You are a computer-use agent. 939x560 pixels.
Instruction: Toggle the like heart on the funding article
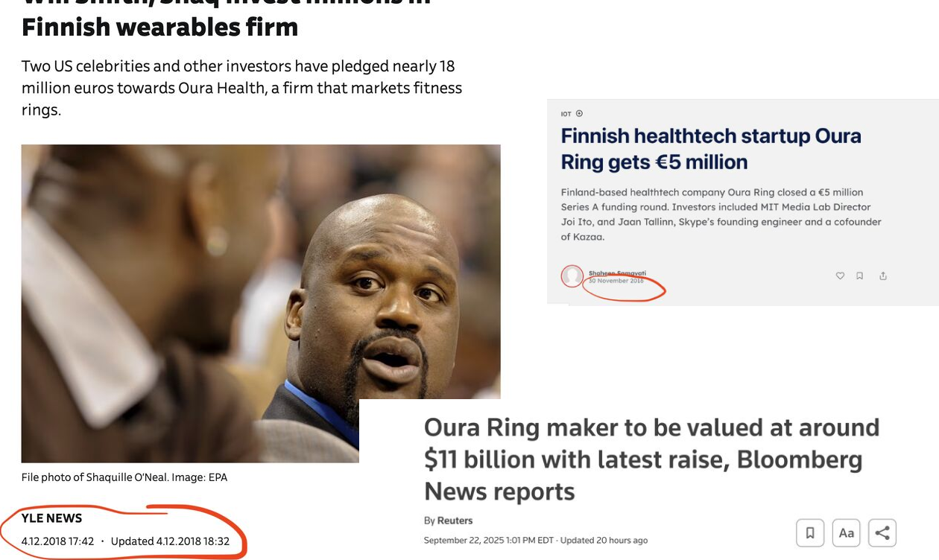(x=840, y=276)
